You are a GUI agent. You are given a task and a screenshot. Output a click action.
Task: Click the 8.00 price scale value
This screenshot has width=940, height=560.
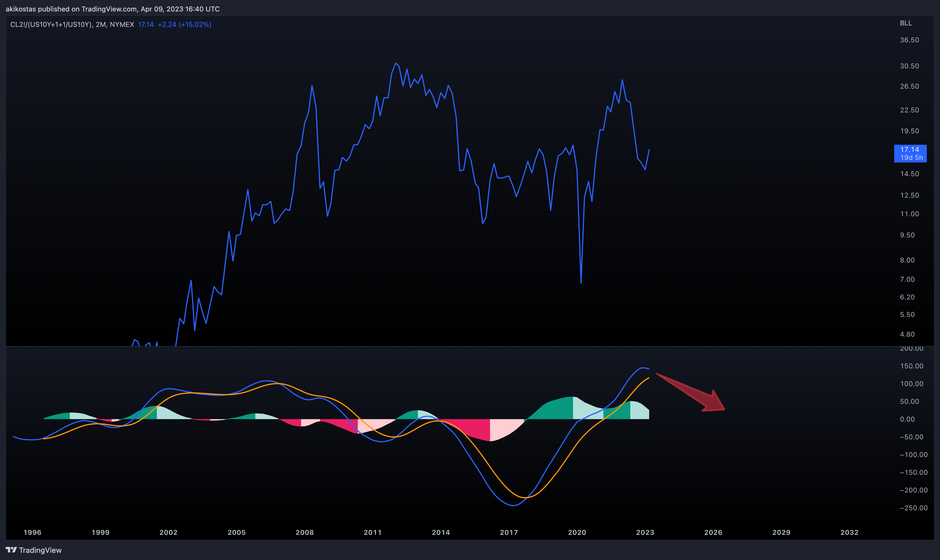pyautogui.click(x=907, y=260)
